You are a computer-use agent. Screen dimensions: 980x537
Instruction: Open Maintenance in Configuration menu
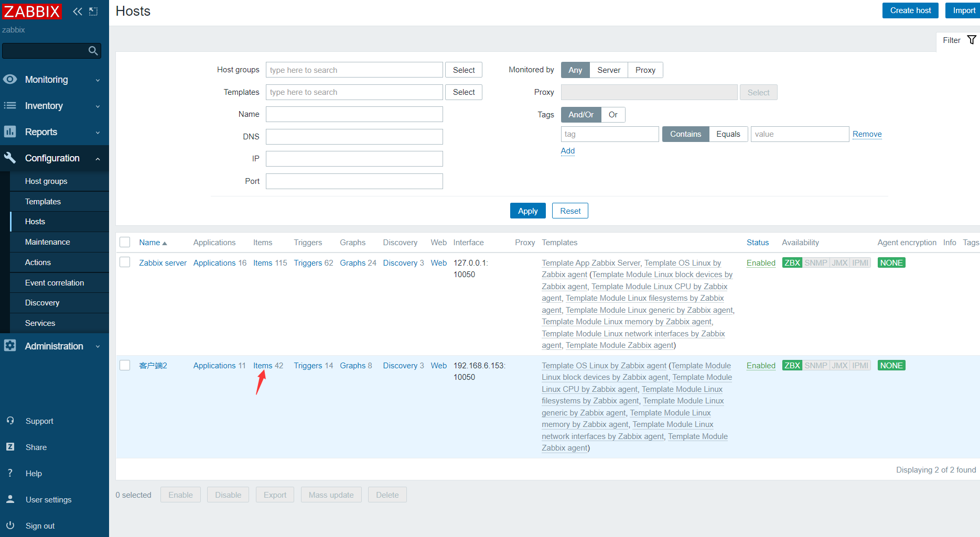click(59, 242)
